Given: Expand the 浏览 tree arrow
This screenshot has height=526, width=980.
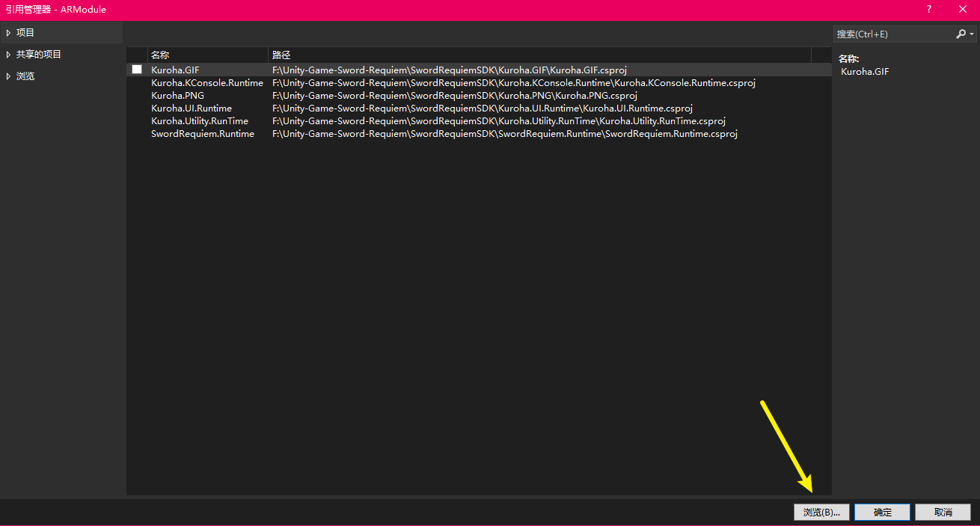Looking at the screenshot, I should click(8, 76).
